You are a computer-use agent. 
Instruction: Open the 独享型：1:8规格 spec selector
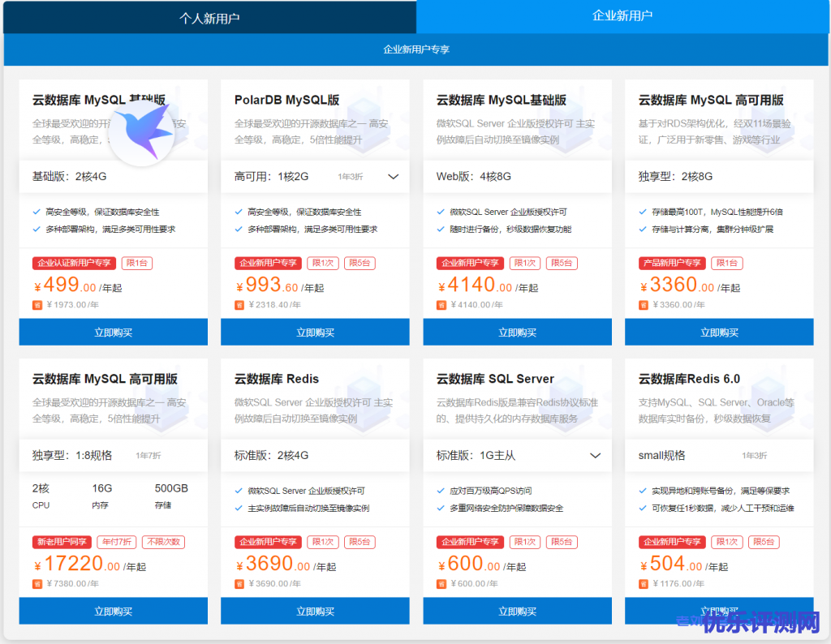pos(113,456)
